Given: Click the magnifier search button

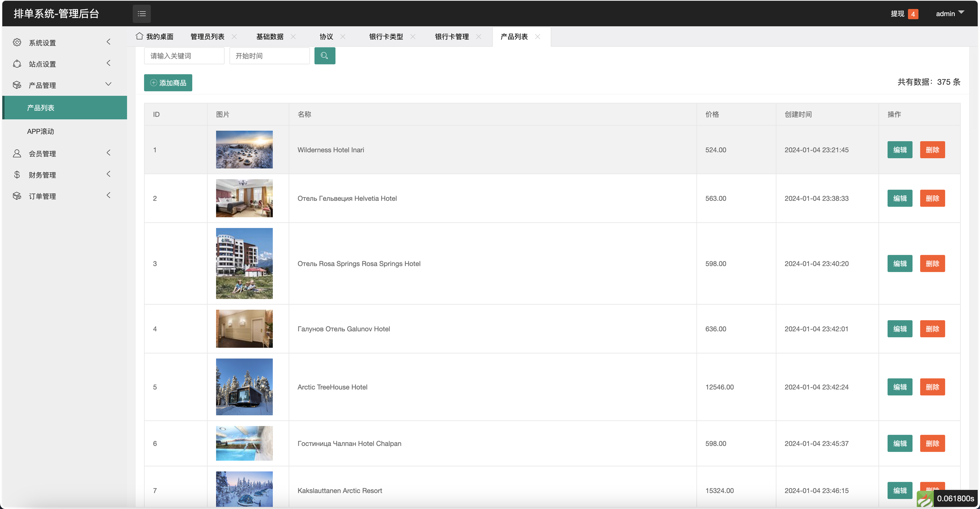Looking at the screenshot, I should click(x=324, y=56).
